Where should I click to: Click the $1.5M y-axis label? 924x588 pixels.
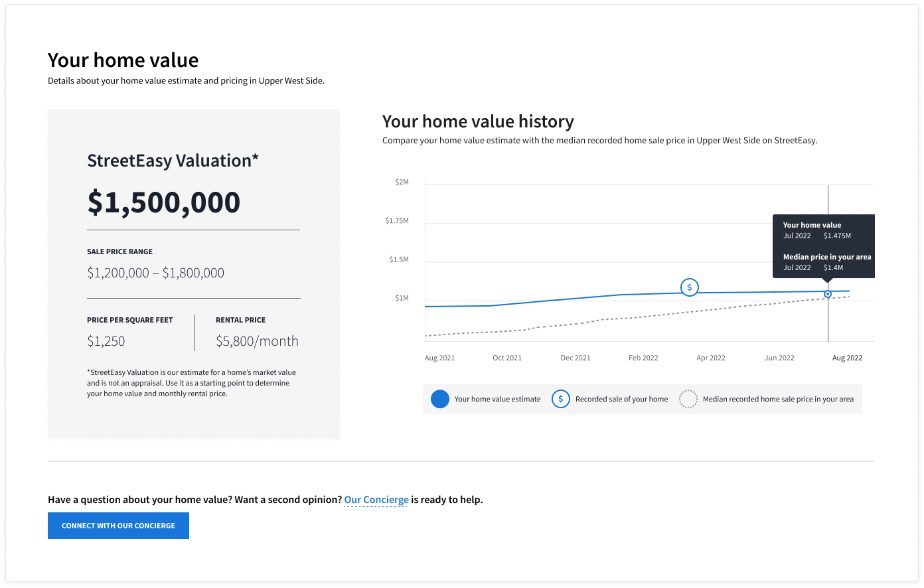pos(399,259)
